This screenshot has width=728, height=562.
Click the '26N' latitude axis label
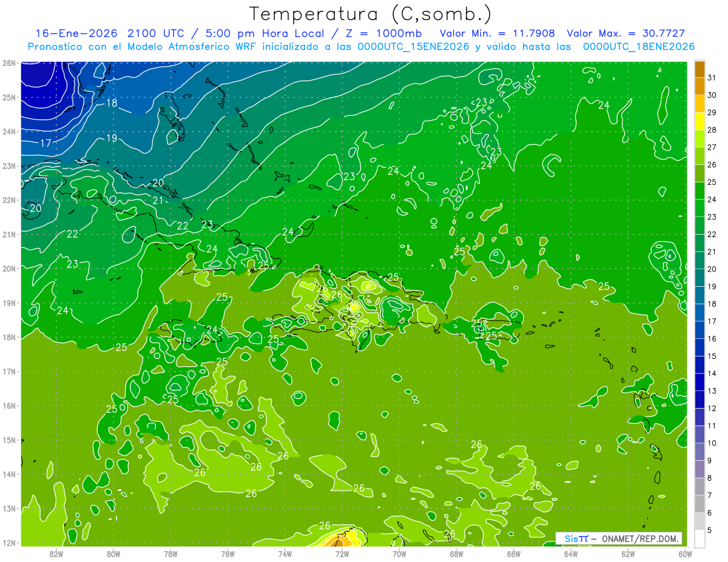(x=8, y=62)
